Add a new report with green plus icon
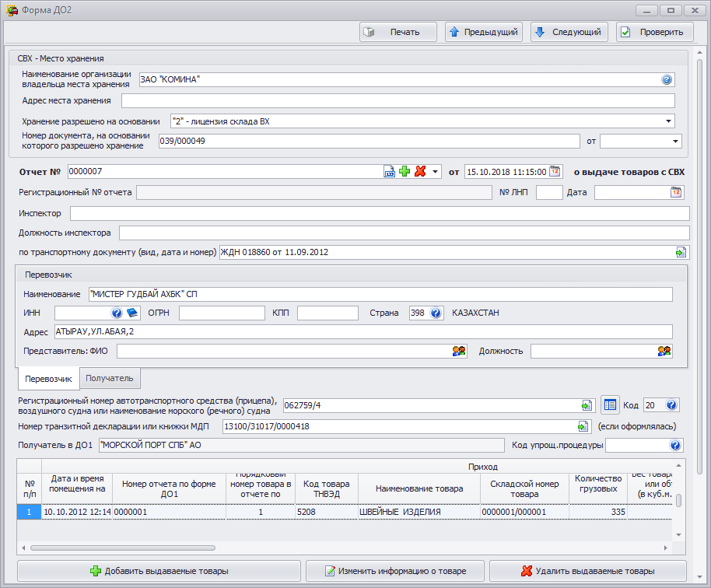 click(x=405, y=171)
